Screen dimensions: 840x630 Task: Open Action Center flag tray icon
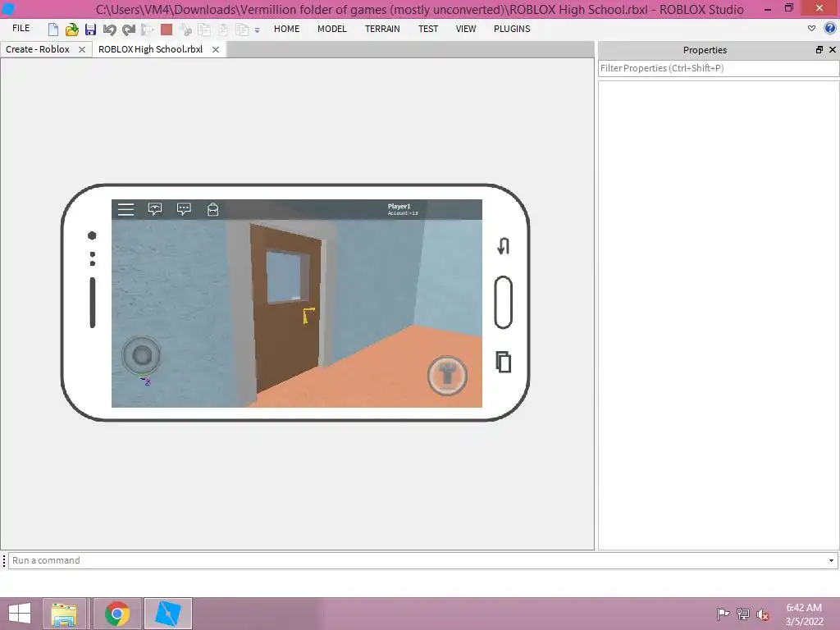click(x=723, y=614)
